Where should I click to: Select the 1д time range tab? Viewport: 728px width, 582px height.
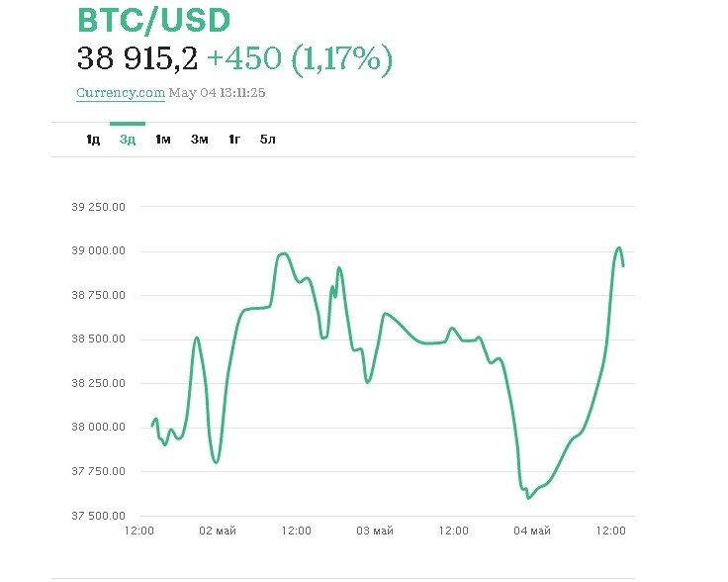click(x=93, y=140)
